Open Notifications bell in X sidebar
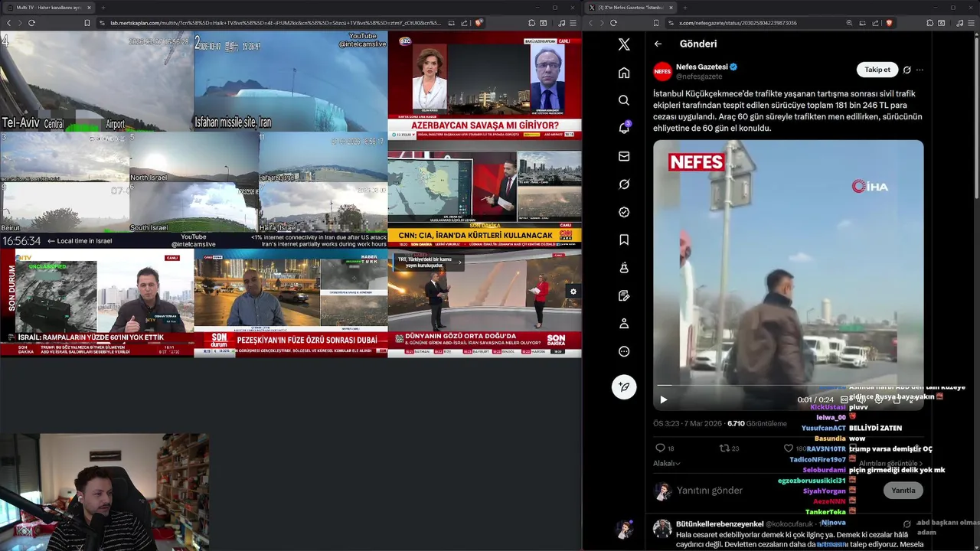Image resolution: width=980 pixels, height=551 pixels. 624,128
